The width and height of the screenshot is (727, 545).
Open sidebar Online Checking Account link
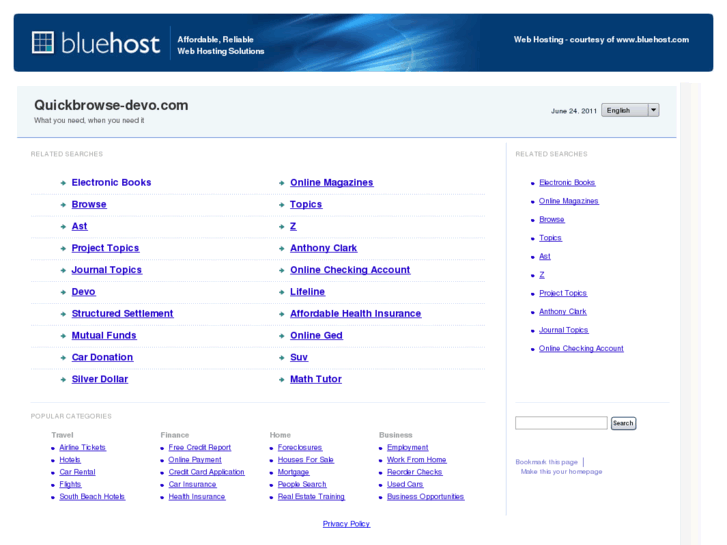581,348
